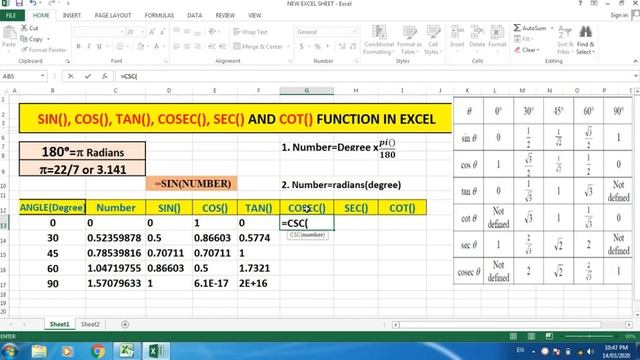Click the COS() header cell
Screen dimensions: 640x360
215,208
